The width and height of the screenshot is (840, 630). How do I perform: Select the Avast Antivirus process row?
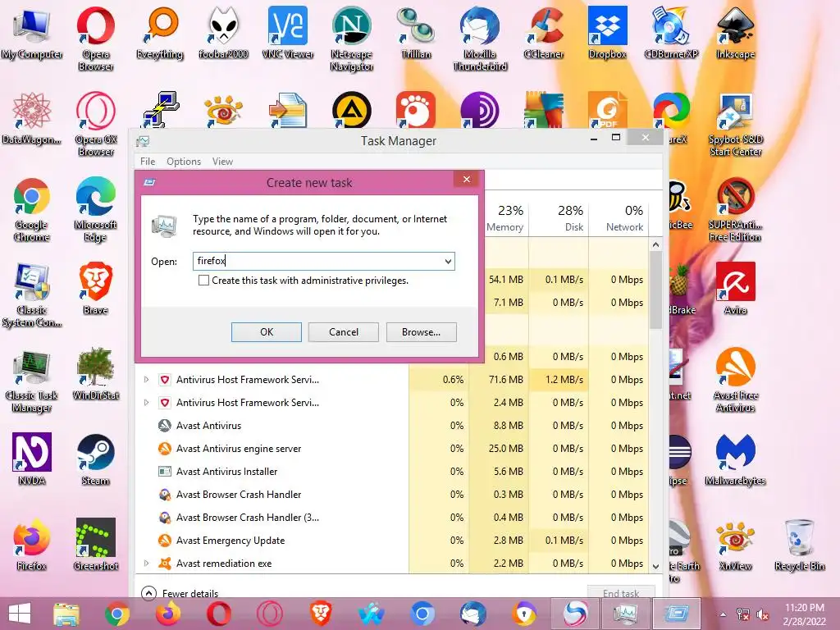393,426
